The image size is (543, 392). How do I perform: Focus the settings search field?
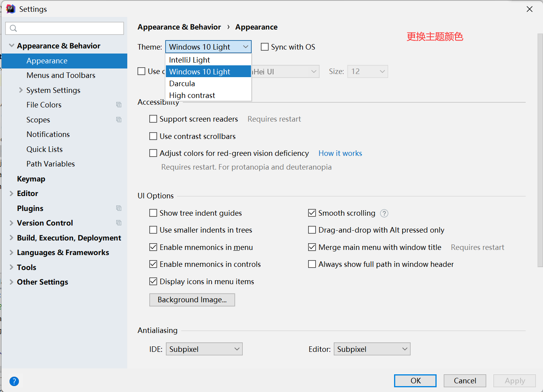(65, 28)
